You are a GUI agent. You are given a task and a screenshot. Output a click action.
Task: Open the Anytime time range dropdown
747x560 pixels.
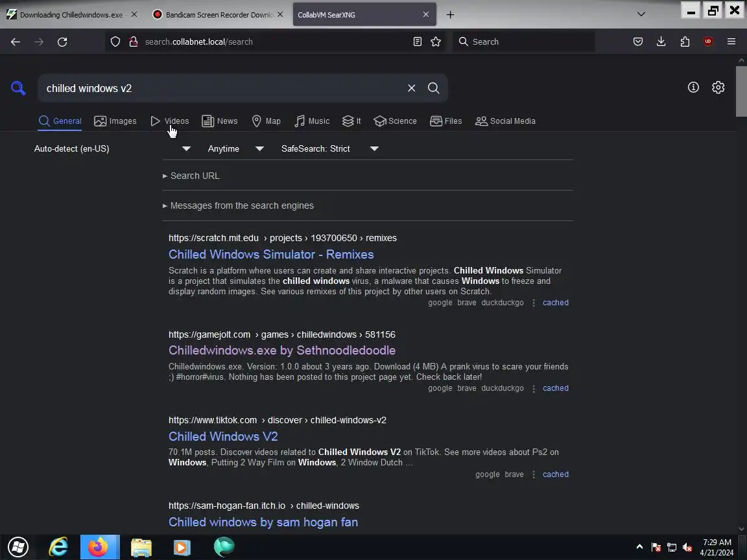click(x=236, y=148)
